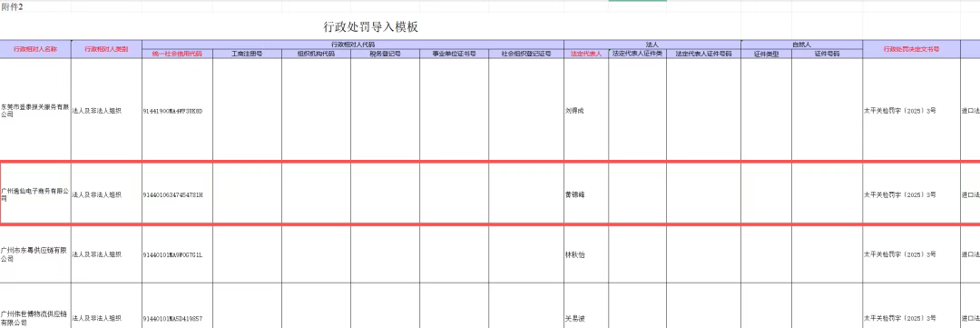
Task: Select the merged 行政相对人代码 header
Action: [352, 45]
